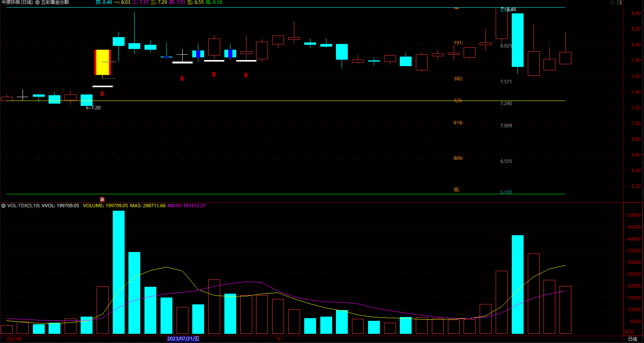Click the VVOL: 199709.05 readout
644x343 pixels.
click(x=60, y=206)
